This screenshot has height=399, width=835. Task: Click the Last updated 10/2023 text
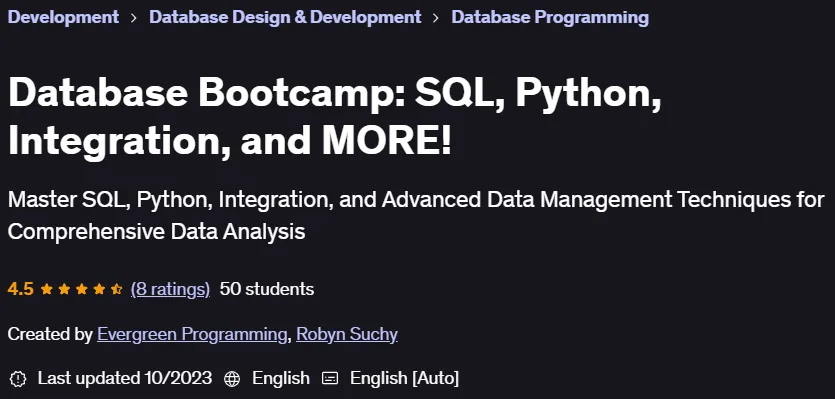coord(125,379)
